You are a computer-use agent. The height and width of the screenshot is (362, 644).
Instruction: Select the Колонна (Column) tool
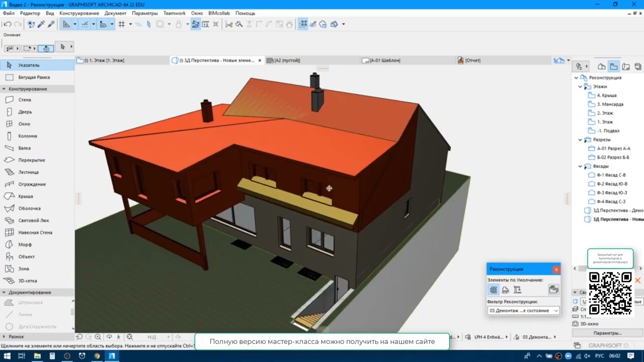click(x=37, y=136)
